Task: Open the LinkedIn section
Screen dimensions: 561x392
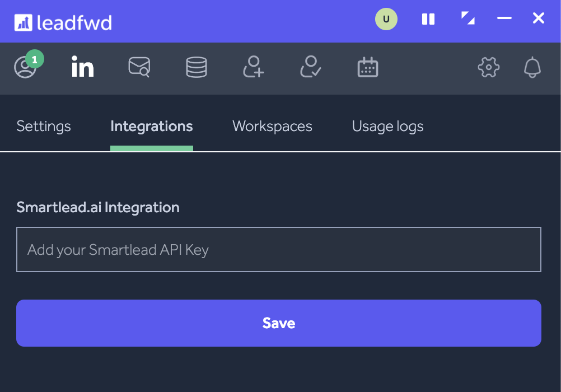Action: (x=83, y=67)
